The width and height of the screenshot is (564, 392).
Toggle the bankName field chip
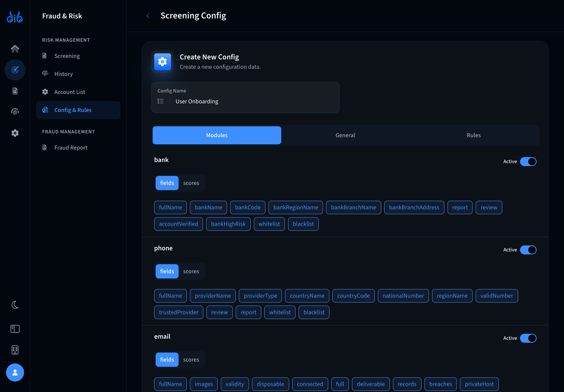click(208, 207)
